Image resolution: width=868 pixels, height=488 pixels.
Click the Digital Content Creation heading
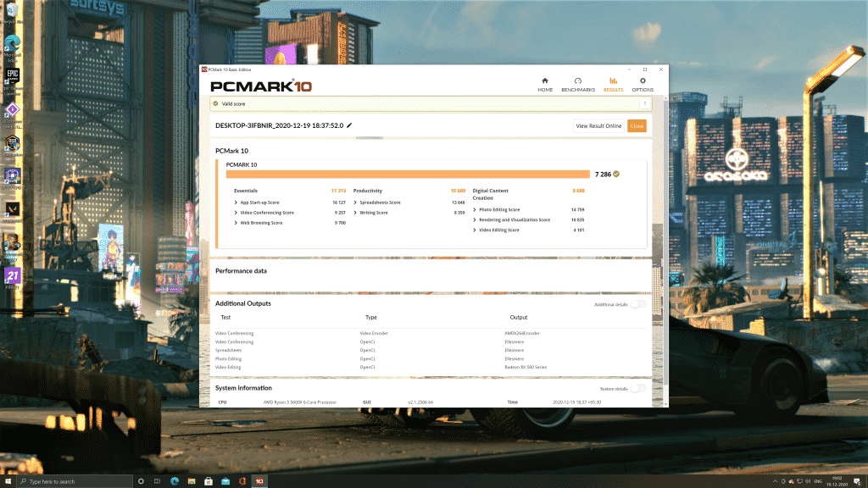tap(490, 194)
